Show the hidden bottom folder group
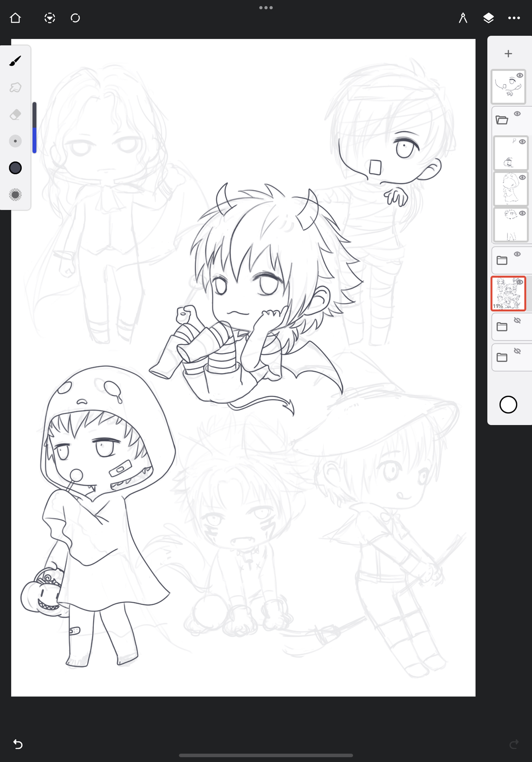This screenshot has height=762, width=532. (517, 351)
